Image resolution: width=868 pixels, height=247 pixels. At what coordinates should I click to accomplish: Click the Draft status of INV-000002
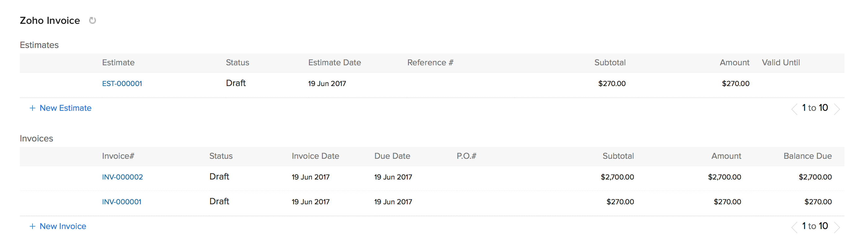[x=219, y=177]
